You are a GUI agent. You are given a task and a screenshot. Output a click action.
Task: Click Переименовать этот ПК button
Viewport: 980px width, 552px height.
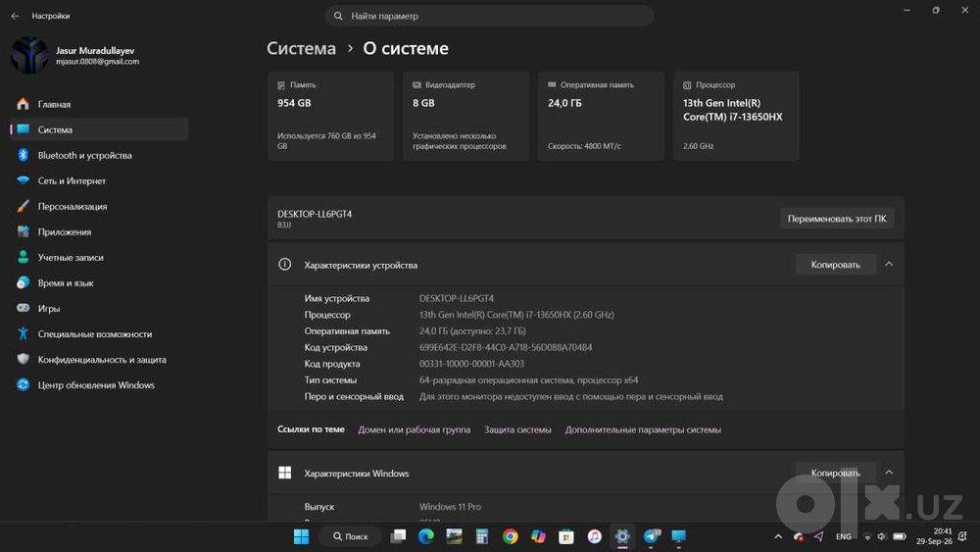click(837, 219)
